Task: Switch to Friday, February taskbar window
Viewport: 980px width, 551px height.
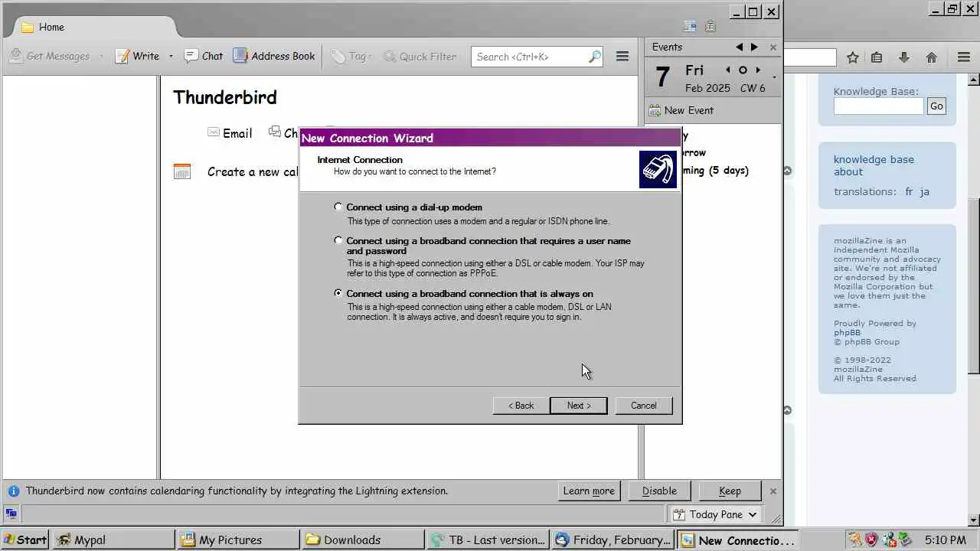Action: 612,540
